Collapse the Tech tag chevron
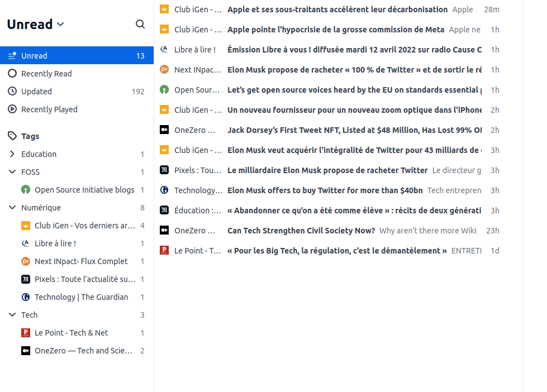The width and height of the screenshot is (547, 392). click(12, 314)
